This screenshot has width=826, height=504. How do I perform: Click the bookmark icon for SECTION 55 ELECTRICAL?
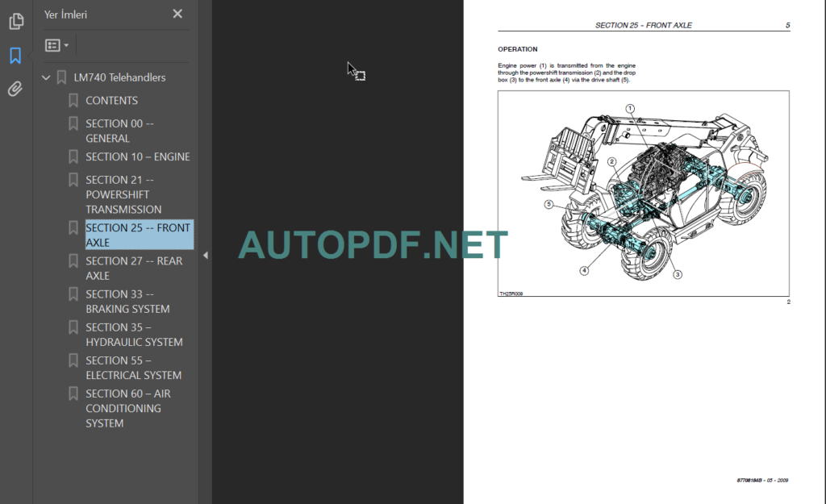pos(73,360)
